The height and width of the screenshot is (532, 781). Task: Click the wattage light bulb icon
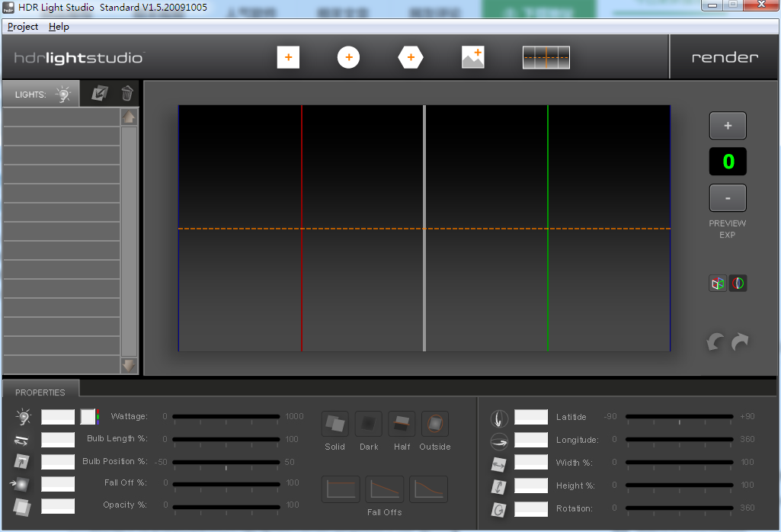point(23,416)
